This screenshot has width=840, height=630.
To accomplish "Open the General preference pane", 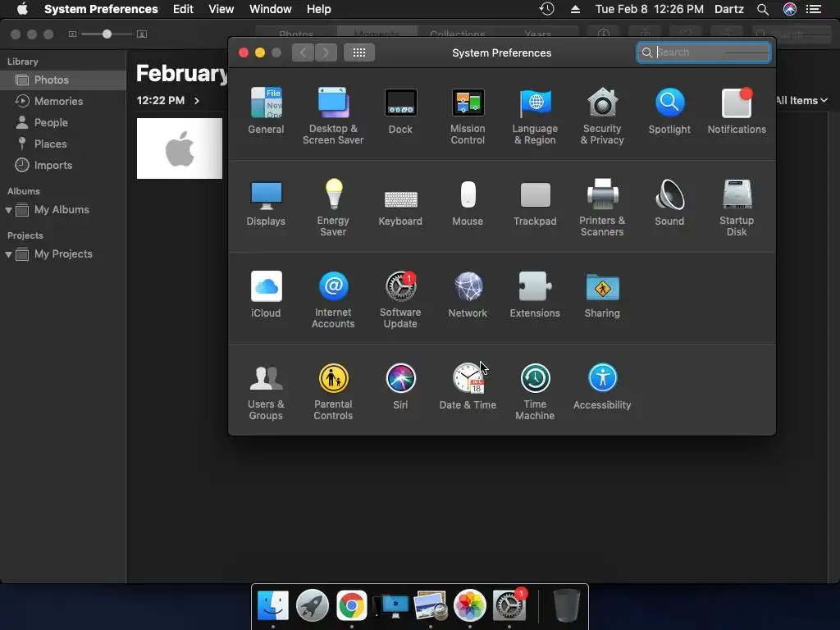I will tap(266, 111).
